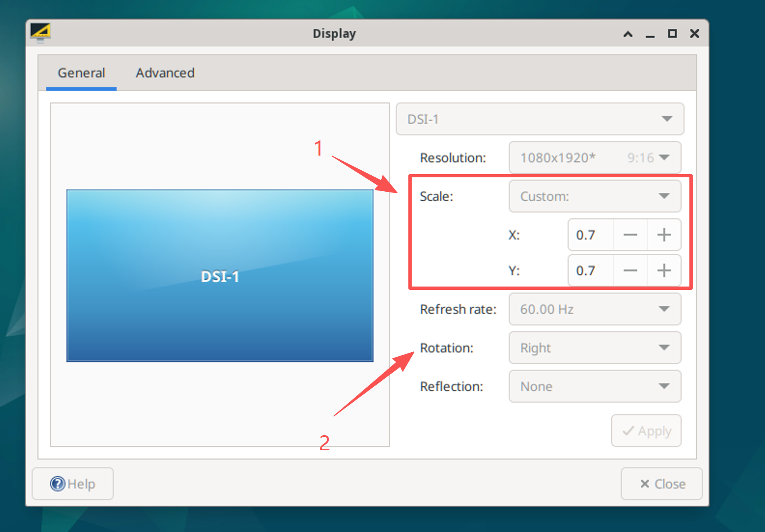Open the DSI-1 output selector dropdown
Image resolution: width=765 pixels, height=532 pixels.
point(539,119)
